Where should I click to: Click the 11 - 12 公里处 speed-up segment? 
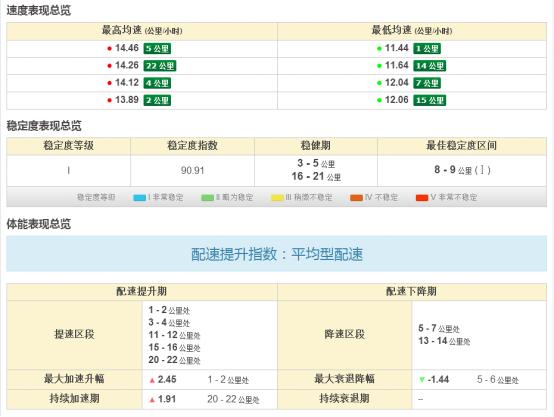174,335
